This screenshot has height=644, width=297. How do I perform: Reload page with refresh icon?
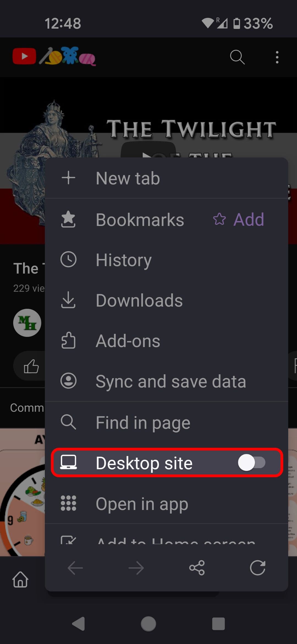coord(258,567)
